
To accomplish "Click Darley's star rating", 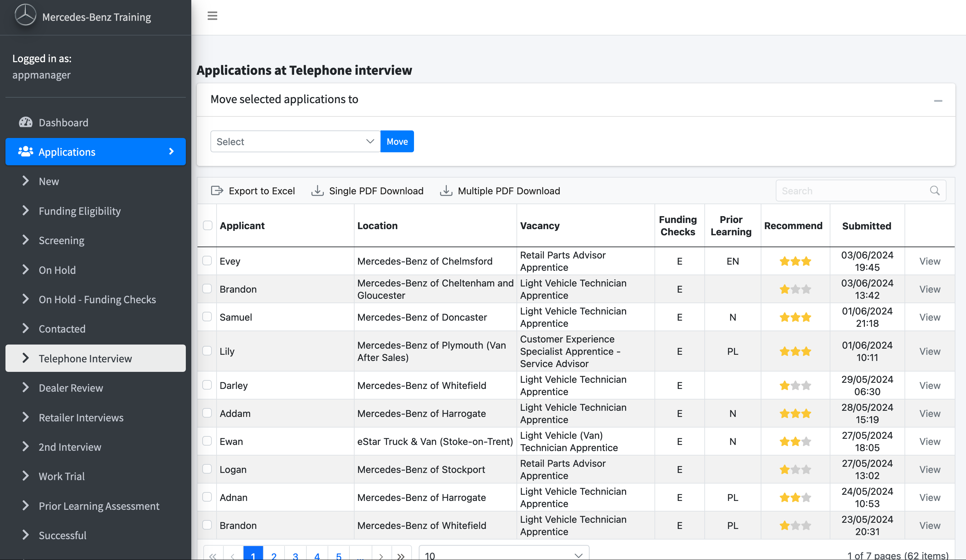I will (x=796, y=386).
